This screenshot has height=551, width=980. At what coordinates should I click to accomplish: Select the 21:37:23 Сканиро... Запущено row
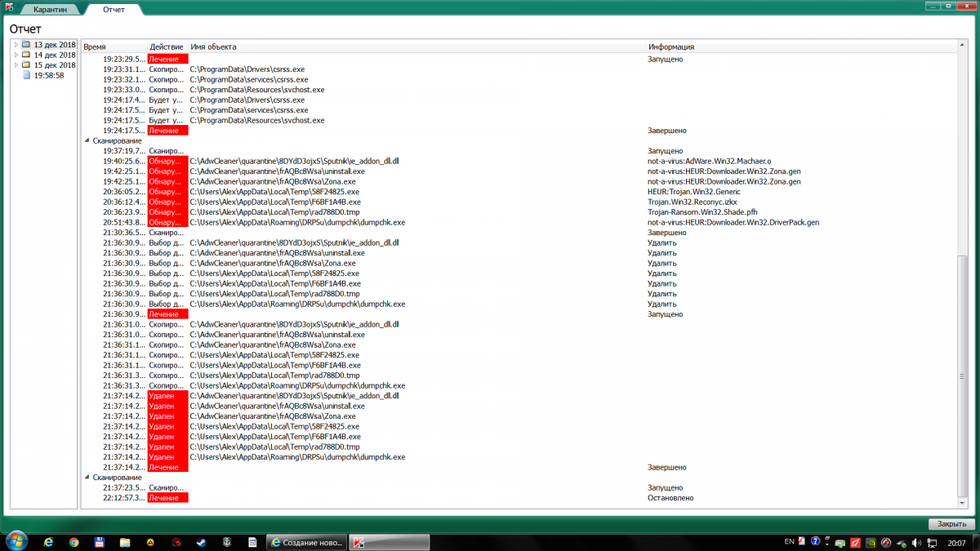click(x=519, y=487)
